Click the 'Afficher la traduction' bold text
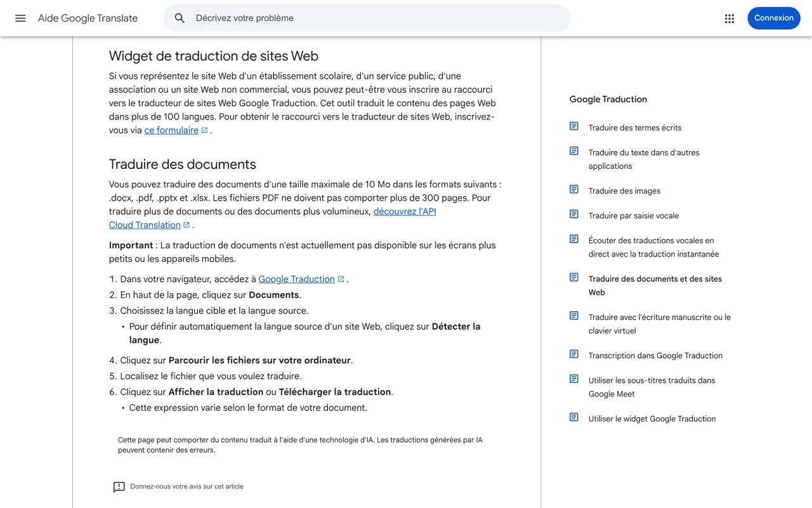Screen dimensions: 812x508 coord(216,392)
